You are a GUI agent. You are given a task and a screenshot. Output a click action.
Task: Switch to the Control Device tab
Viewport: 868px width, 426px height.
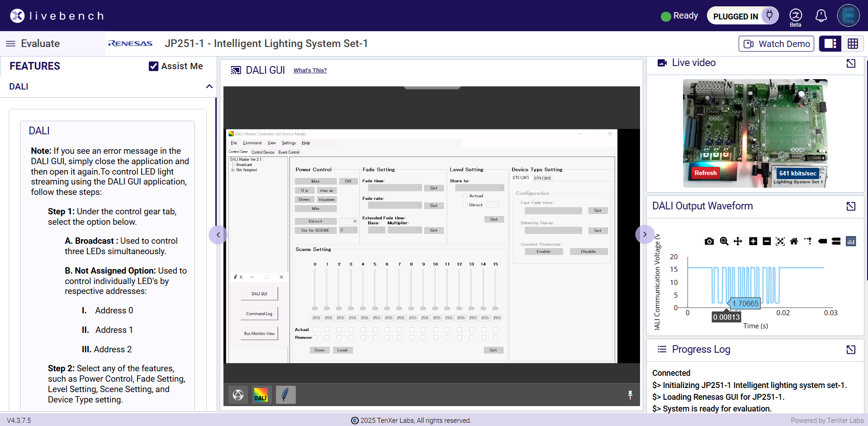click(x=263, y=152)
